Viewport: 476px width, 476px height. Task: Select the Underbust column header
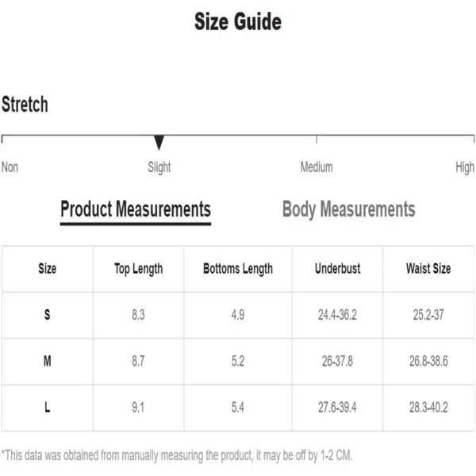338,269
